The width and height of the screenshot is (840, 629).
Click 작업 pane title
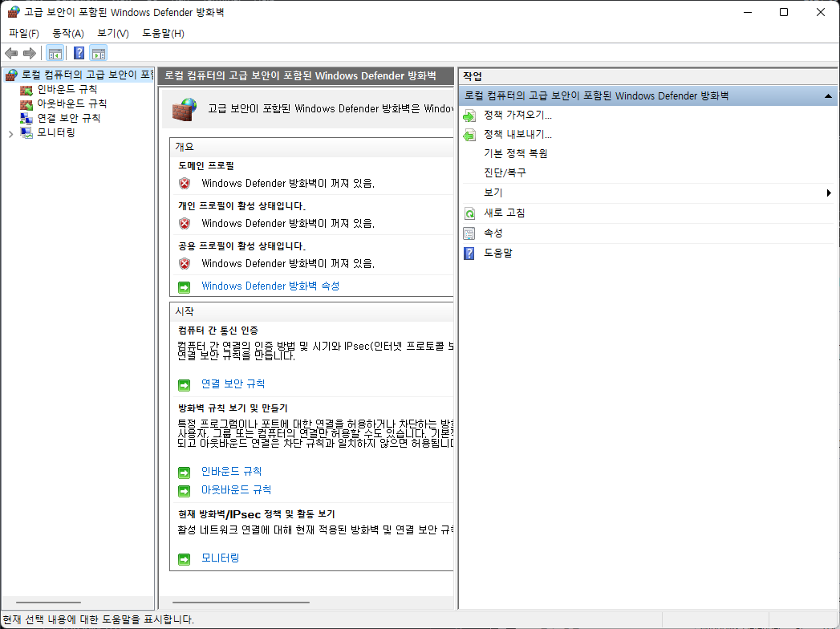point(473,76)
